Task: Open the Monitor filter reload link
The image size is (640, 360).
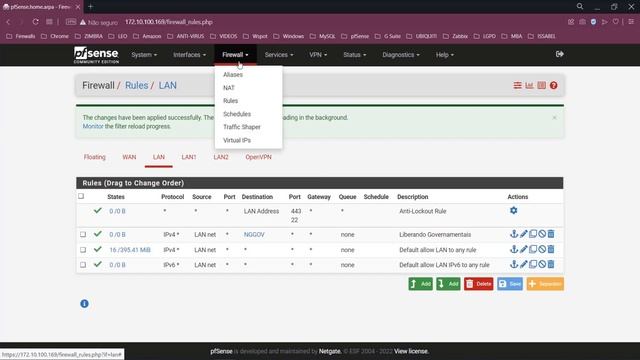Action: click(93, 127)
